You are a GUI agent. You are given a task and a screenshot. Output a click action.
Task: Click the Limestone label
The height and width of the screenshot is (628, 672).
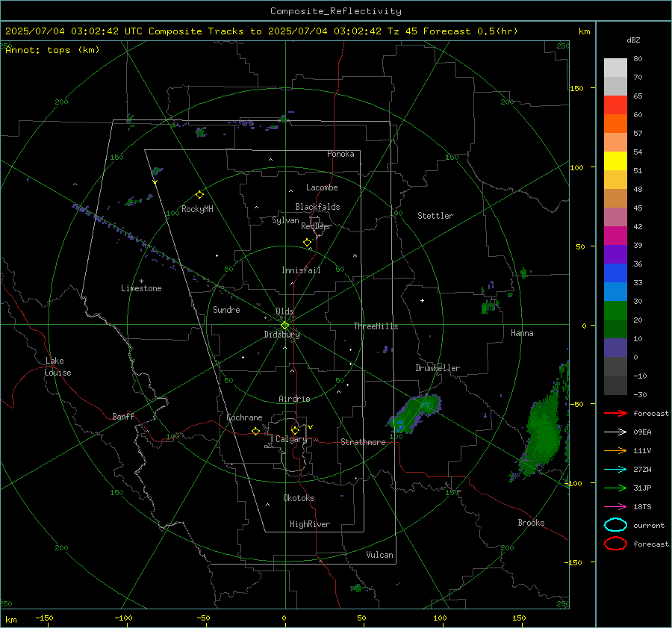141,288
